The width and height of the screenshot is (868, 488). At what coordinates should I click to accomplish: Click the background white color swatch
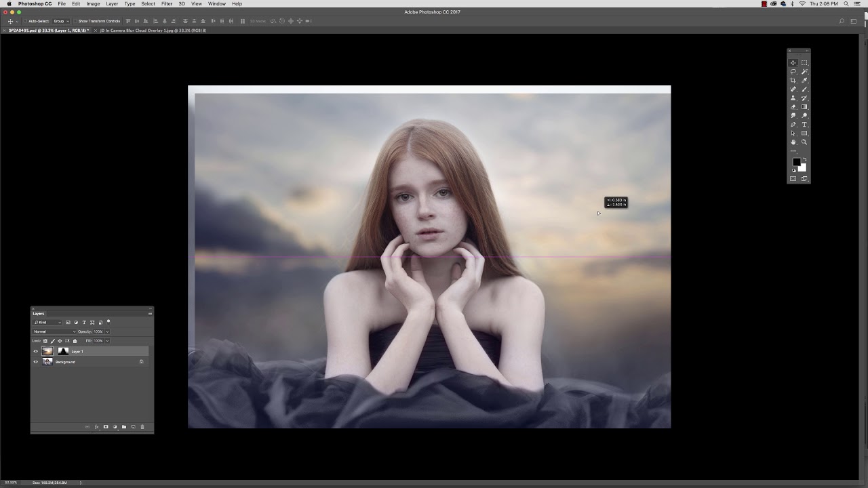803,168
